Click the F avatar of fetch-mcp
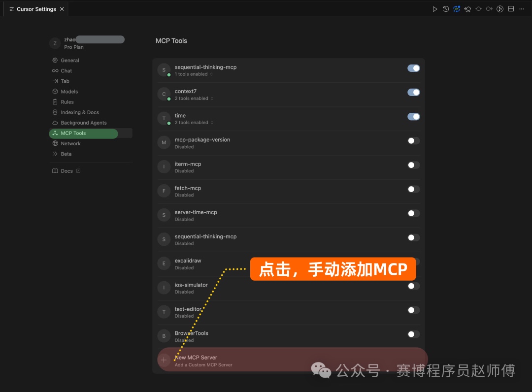Screen dimensions: 532x392 tap(164, 191)
